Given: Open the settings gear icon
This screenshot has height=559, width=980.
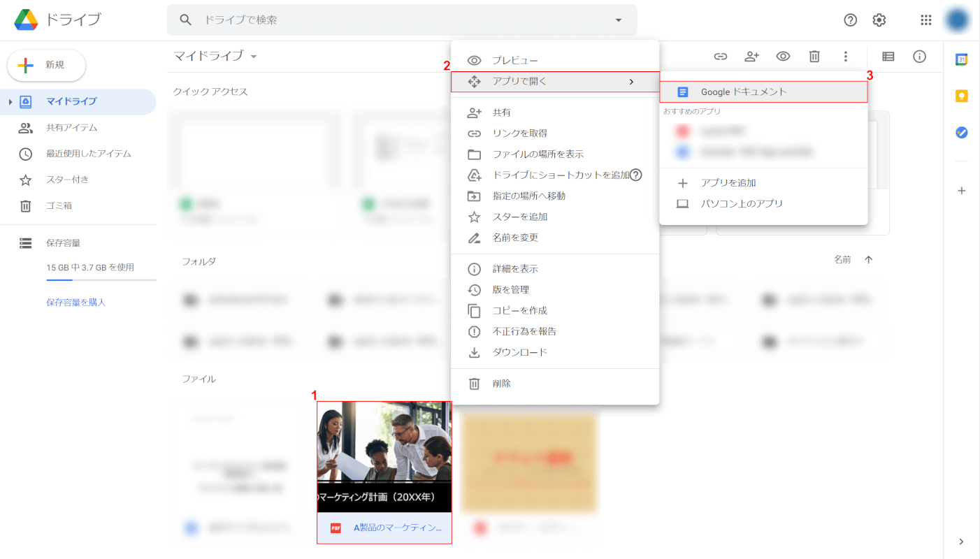Looking at the screenshot, I should tap(879, 20).
